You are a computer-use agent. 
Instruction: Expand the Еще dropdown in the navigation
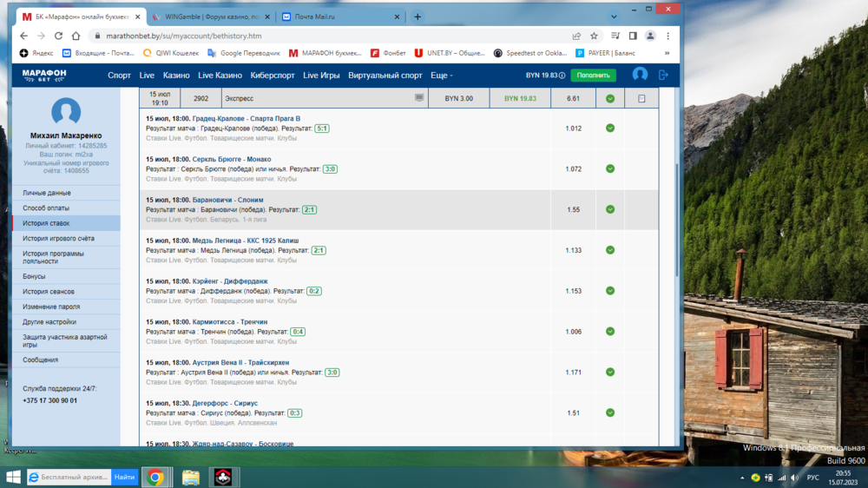(x=442, y=76)
